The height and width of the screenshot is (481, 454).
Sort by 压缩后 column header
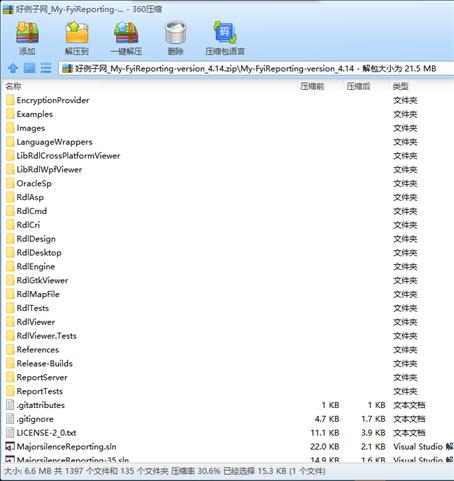[358, 86]
